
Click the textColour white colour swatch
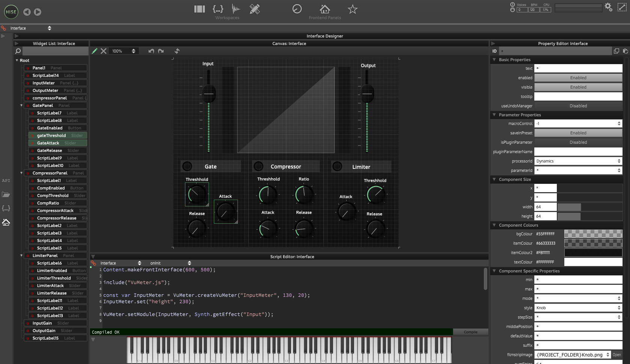[593, 262]
